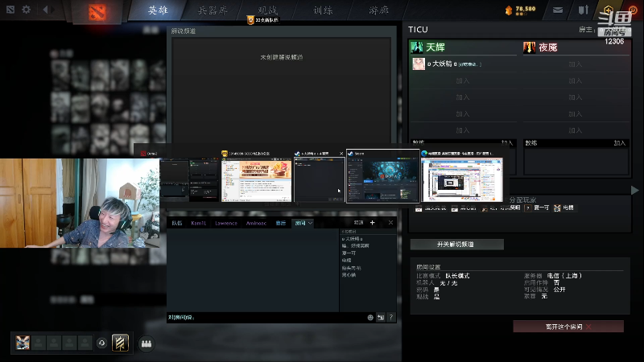Viewport: 644px width, 362px height.
Task: Join as 天辉 coach
Action: (507, 143)
